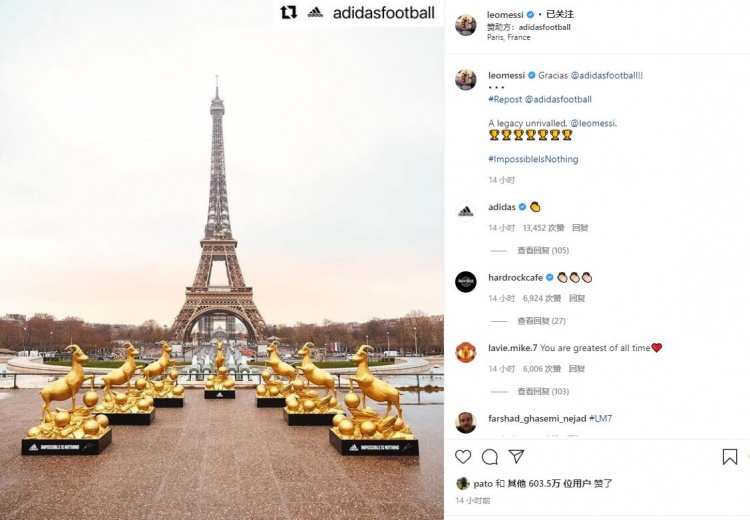
Task: Expand 查看回复 (27) under hardrockcafe comment
Action: click(x=541, y=321)
